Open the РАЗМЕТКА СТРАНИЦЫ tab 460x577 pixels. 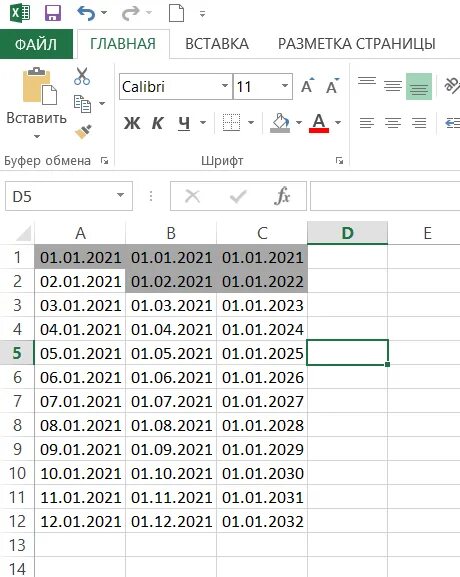(x=357, y=44)
